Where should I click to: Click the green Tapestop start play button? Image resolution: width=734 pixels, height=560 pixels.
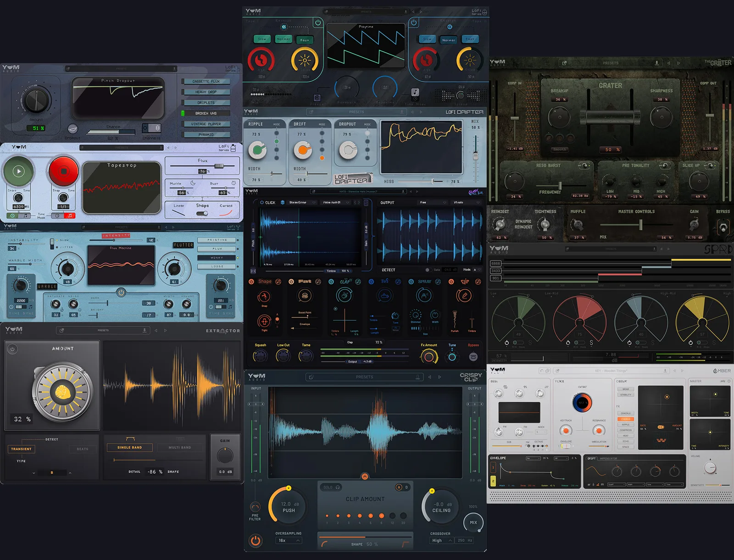(18, 172)
